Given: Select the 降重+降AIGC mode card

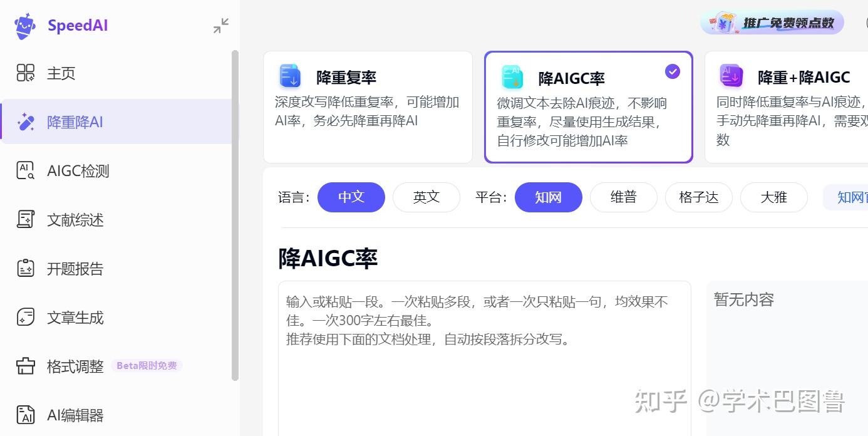Looking at the screenshot, I should (x=786, y=107).
